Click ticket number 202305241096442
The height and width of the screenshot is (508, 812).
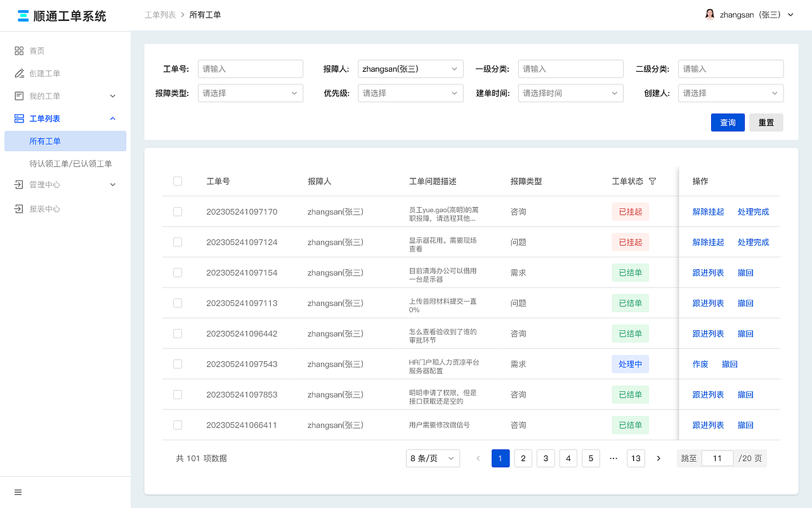pyautogui.click(x=242, y=334)
